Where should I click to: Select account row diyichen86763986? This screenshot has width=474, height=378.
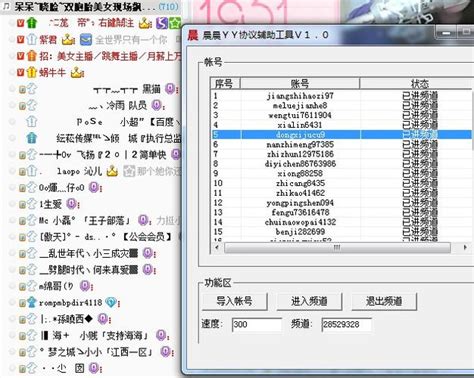pyautogui.click(x=341, y=164)
